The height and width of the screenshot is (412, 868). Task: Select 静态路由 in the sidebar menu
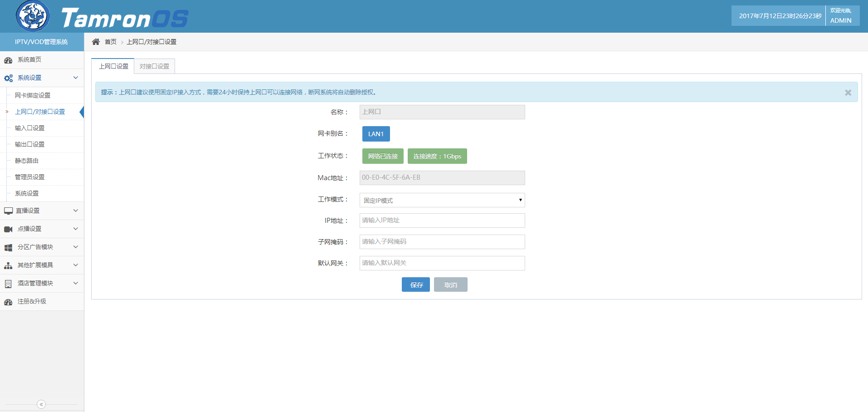27,161
